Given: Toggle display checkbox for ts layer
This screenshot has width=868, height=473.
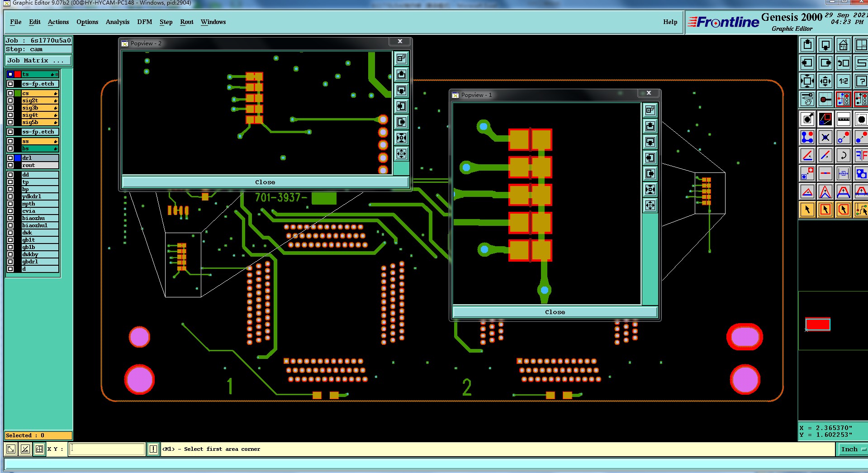Looking at the screenshot, I should point(10,74).
